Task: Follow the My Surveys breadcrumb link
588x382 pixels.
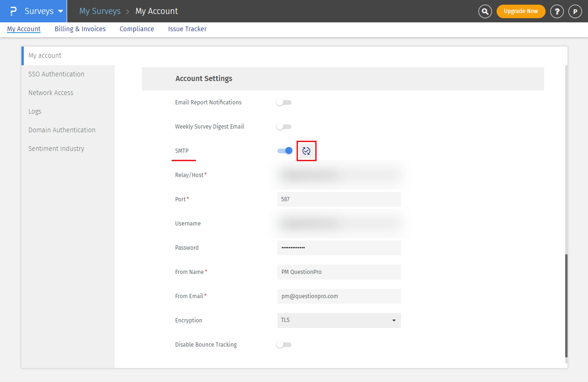Action: pyautogui.click(x=100, y=11)
